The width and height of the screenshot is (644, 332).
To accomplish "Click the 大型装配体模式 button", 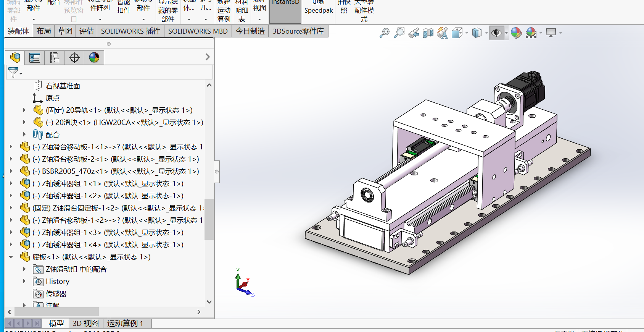I will (x=364, y=11).
